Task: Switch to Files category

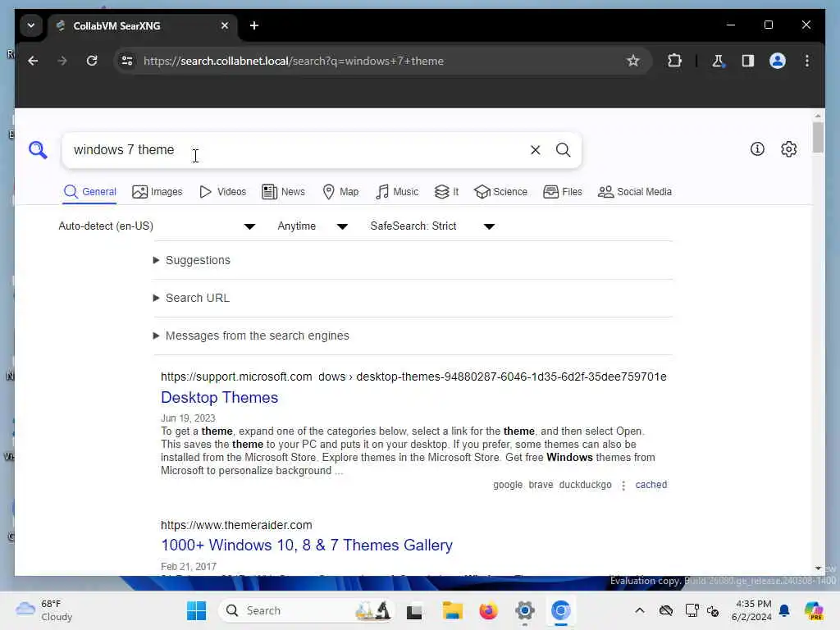Action: click(563, 192)
